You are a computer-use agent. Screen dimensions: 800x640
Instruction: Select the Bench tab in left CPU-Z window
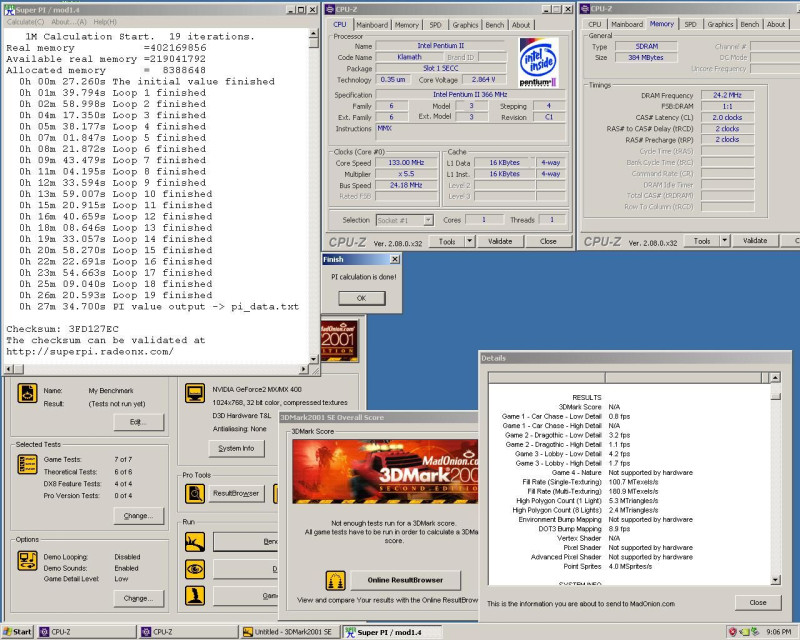pyautogui.click(x=494, y=25)
